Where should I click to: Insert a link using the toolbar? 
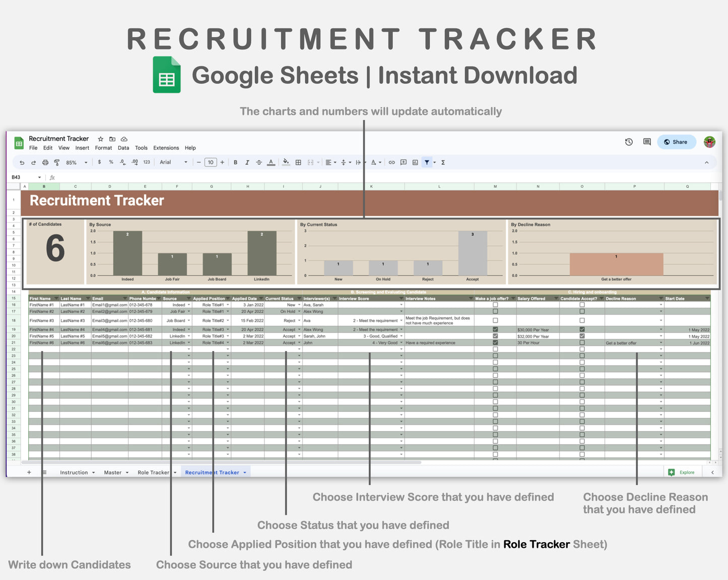point(391,162)
